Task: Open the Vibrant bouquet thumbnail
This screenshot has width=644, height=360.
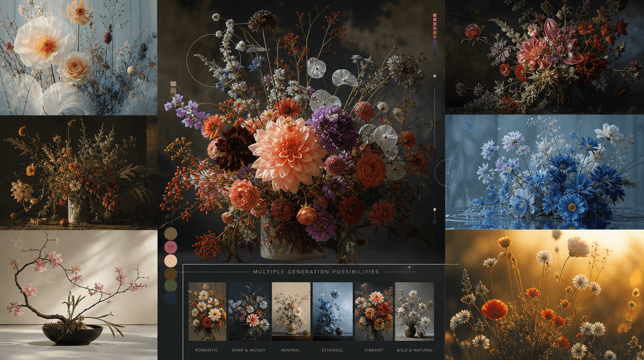Action: [x=373, y=311]
